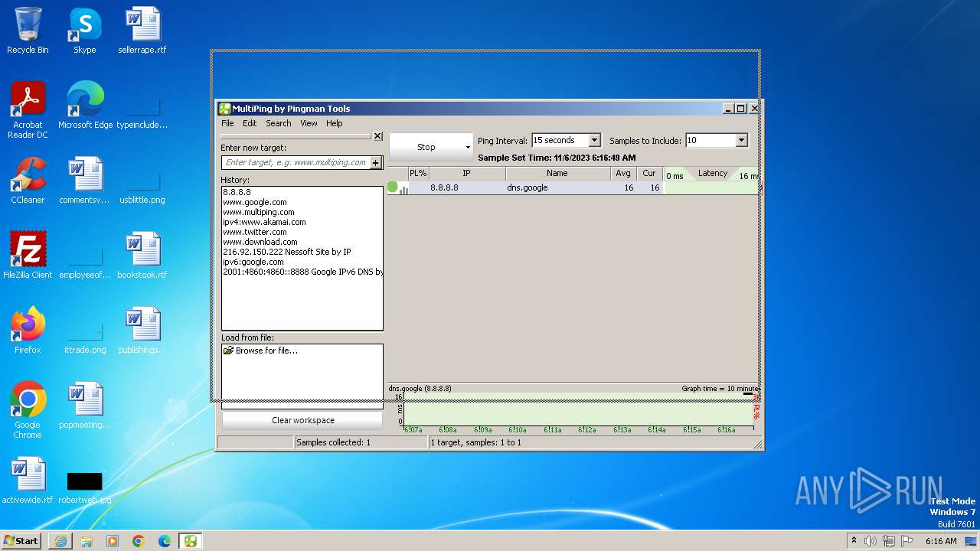
Task: Click the Enter new target input field
Action: (x=296, y=162)
